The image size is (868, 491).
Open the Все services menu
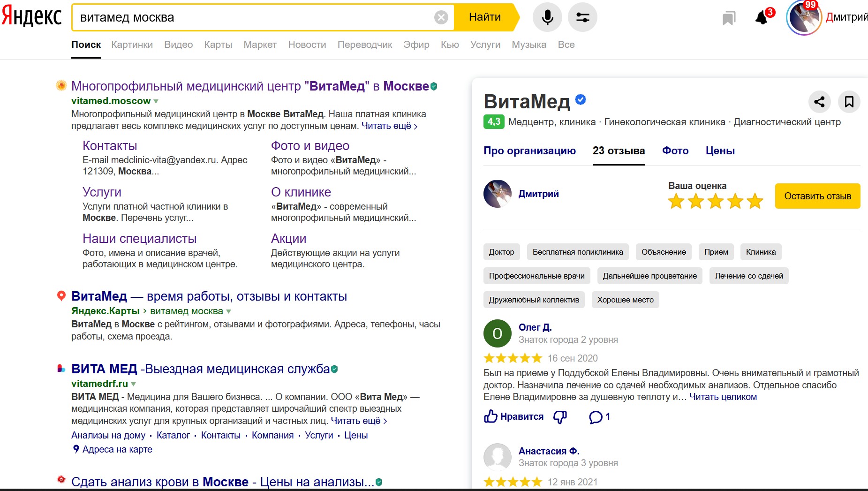(x=566, y=45)
